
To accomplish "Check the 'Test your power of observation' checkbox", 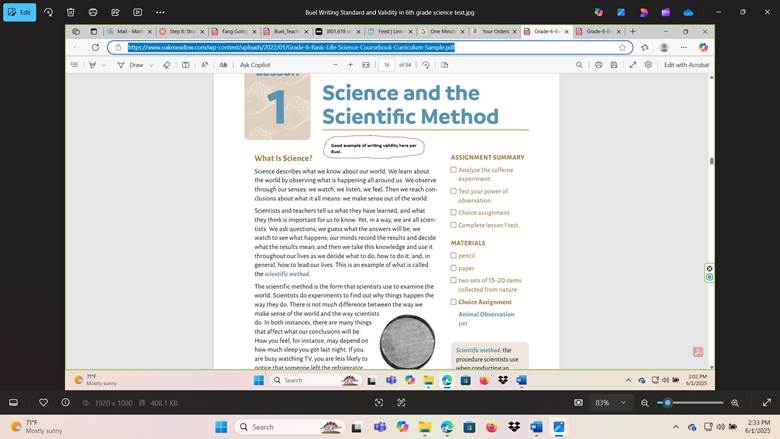I will 454,191.
